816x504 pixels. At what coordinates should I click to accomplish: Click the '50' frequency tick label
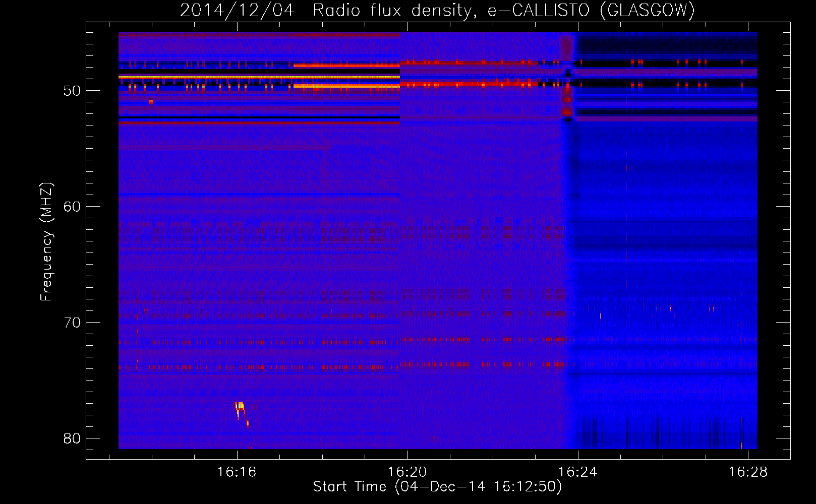tap(72, 91)
